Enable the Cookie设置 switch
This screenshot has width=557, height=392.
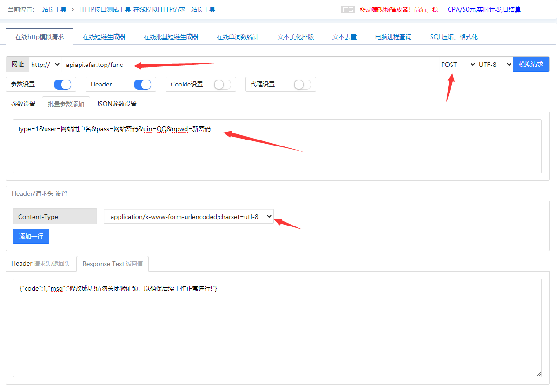coord(222,84)
